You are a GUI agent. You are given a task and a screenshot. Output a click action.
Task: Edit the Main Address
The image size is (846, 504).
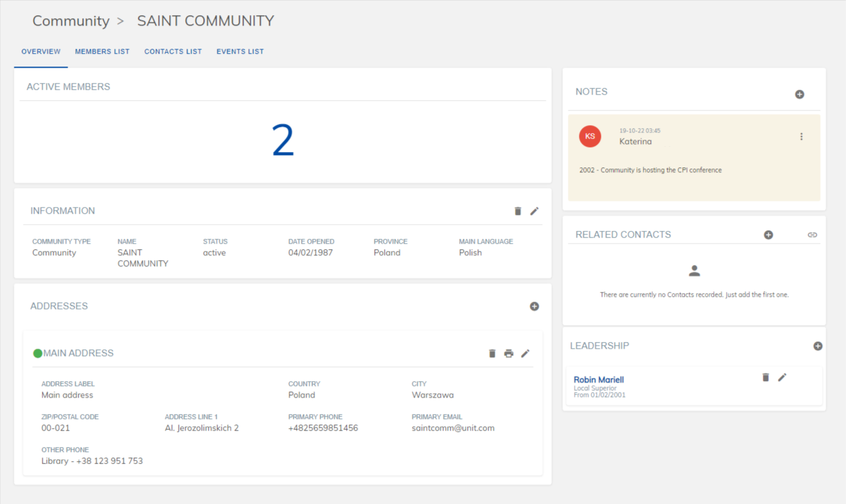(525, 353)
